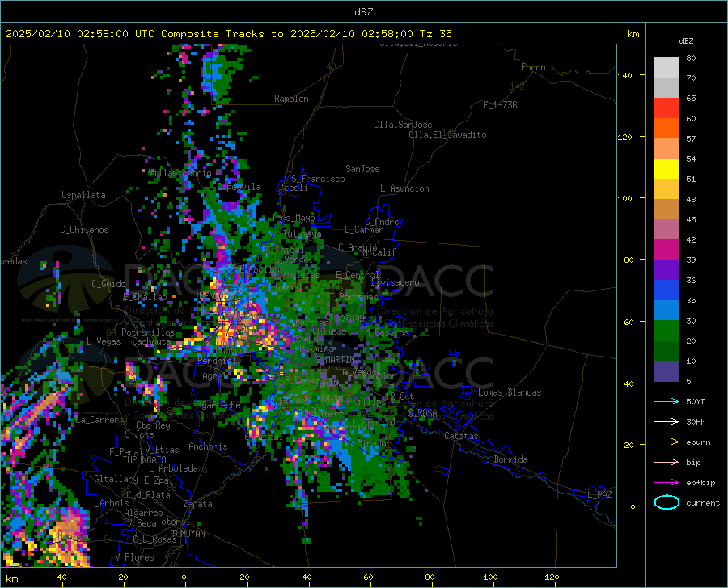The height and width of the screenshot is (588, 728).
Task: Click the 'SanJose' label near S_Francisco
Action: [x=362, y=169]
